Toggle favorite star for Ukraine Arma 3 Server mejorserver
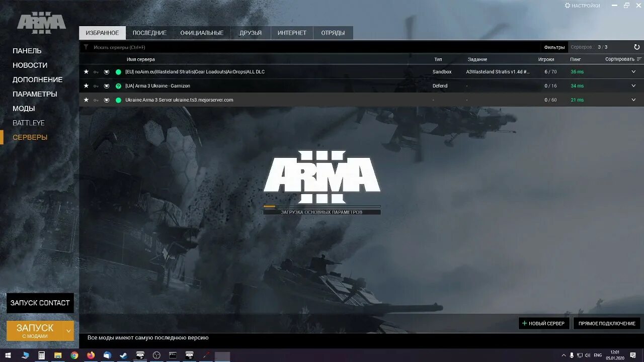This screenshot has width=644, height=362. 86,100
